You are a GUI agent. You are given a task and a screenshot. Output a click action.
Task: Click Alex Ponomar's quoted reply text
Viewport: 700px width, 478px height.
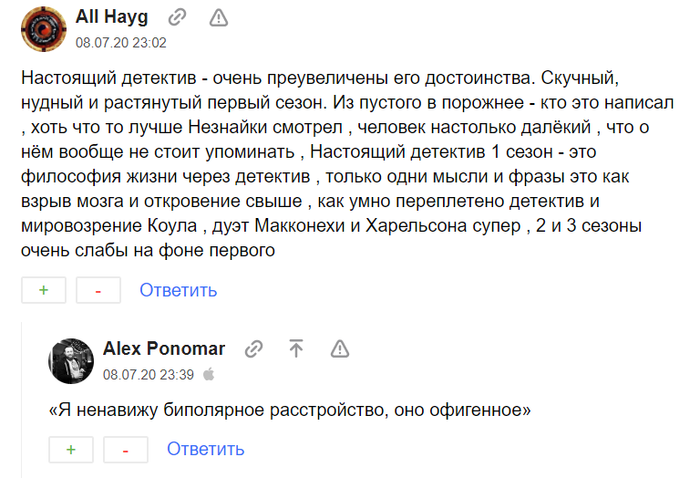coord(290,410)
